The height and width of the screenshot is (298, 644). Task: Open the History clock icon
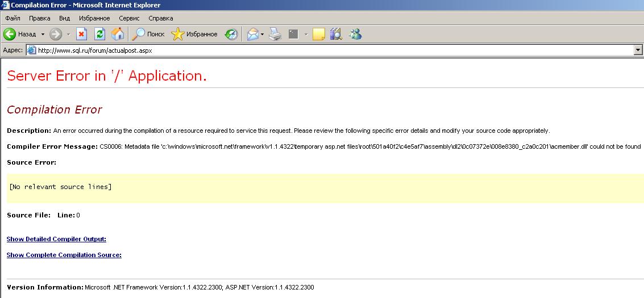tap(231, 34)
